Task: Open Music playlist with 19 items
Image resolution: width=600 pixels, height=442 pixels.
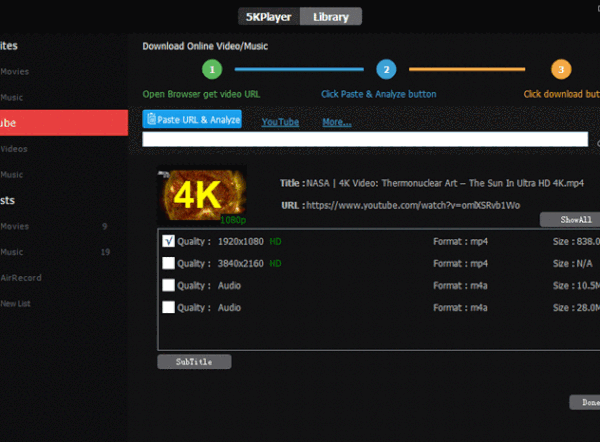Action: pyautogui.click(x=11, y=252)
